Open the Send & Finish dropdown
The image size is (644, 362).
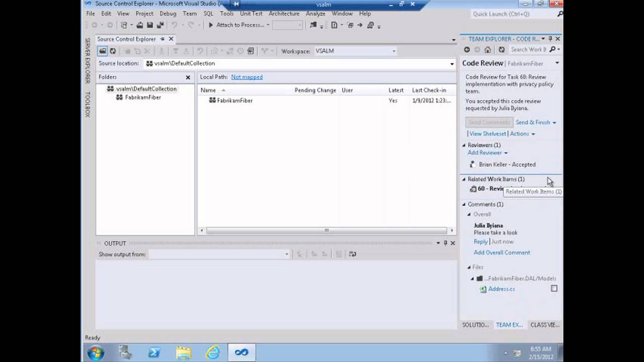click(554, 123)
